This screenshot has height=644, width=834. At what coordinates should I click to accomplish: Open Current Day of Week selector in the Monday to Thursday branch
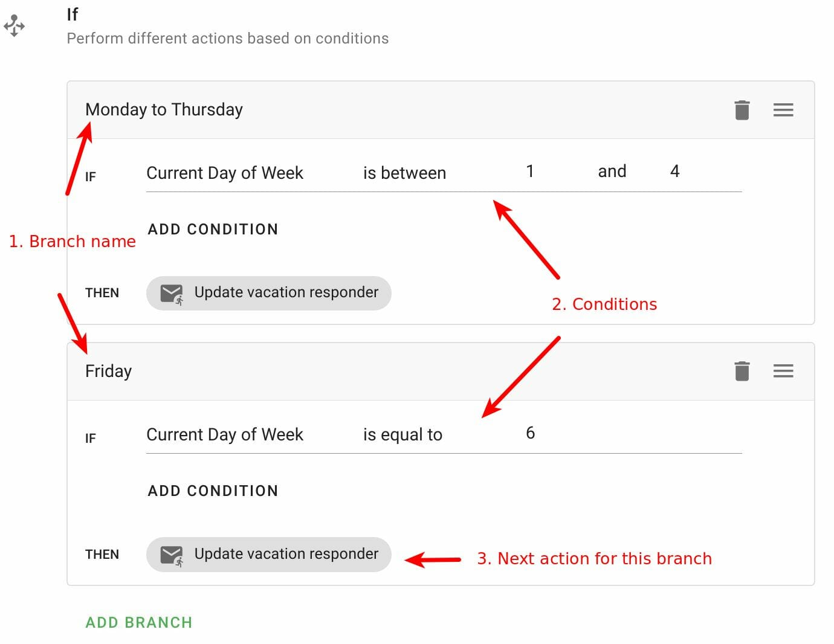225,173
